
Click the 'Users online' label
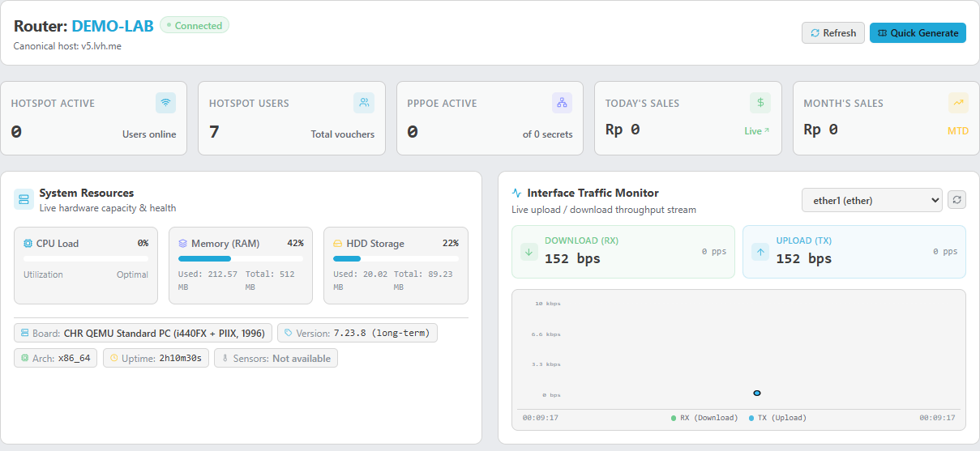(149, 134)
